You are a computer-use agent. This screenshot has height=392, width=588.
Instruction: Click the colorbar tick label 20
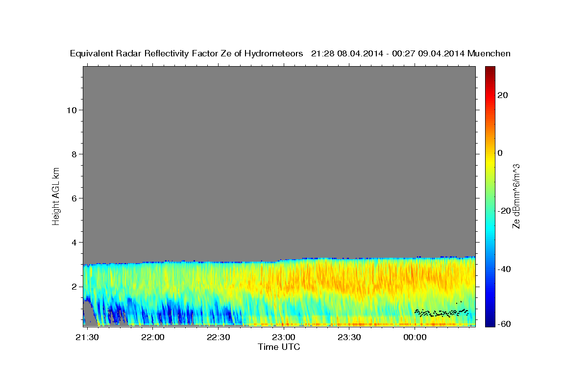pyautogui.click(x=504, y=95)
